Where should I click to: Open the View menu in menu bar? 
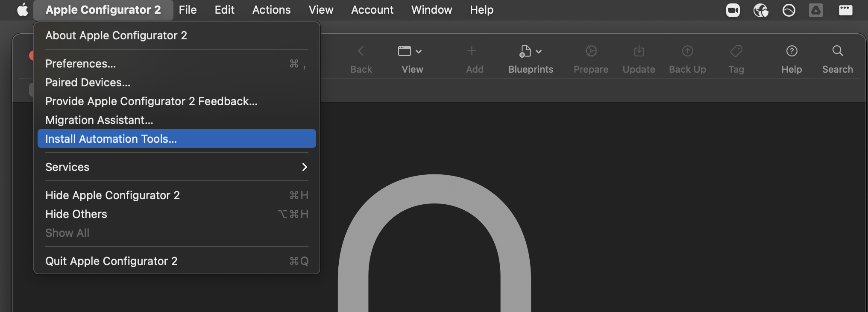(x=321, y=10)
